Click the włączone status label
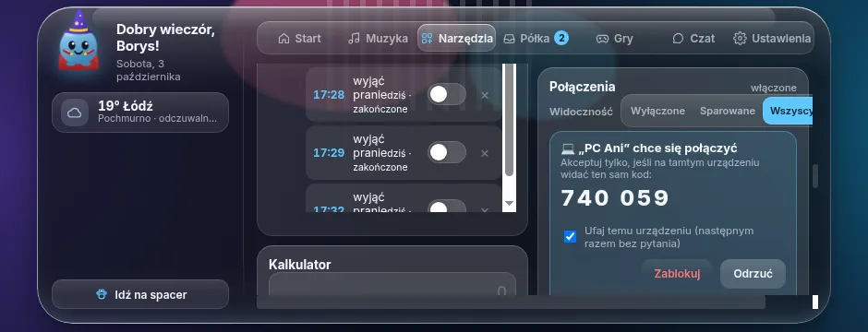 click(x=773, y=88)
